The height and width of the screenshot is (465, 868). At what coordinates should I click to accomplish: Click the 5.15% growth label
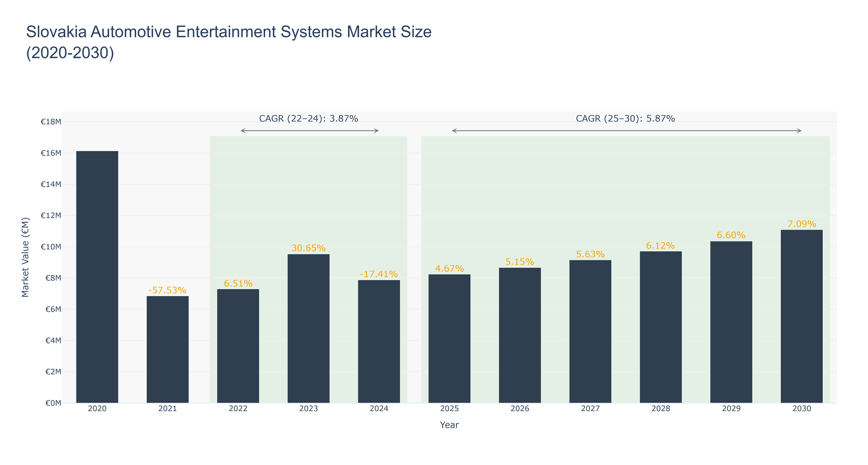520,262
